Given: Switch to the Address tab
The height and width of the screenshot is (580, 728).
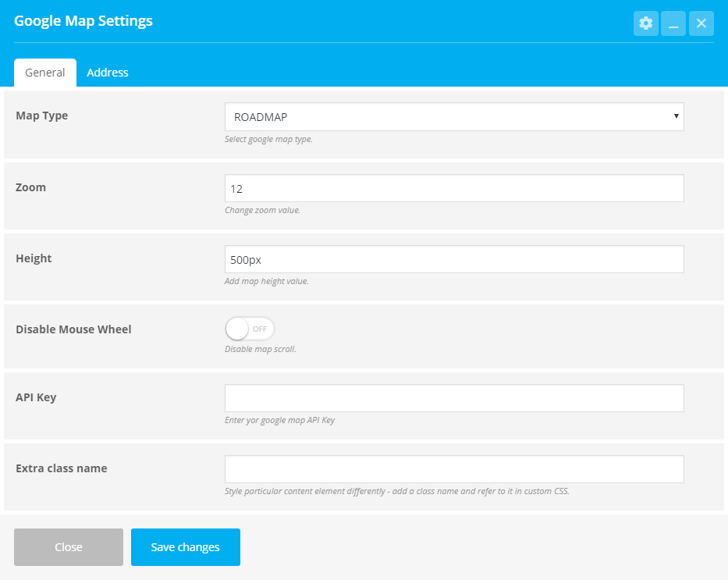Looking at the screenshot, I should pos(107,73).
